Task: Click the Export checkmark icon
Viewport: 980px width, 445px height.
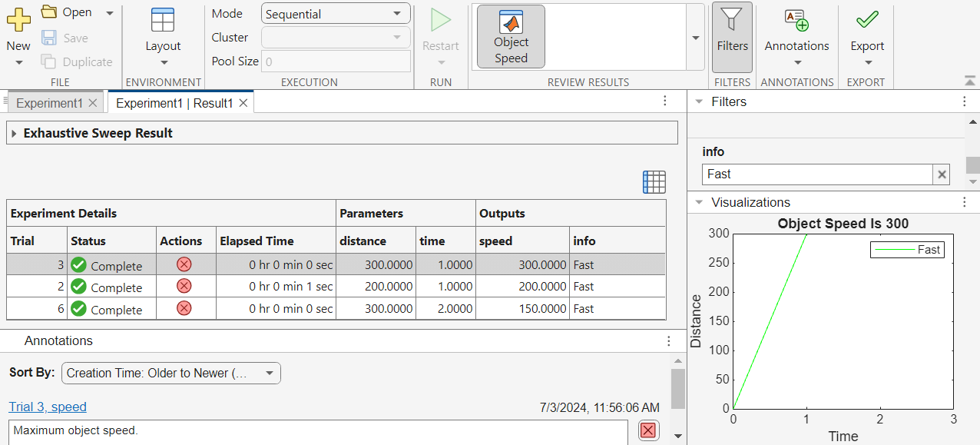Action: coord(867,20)
